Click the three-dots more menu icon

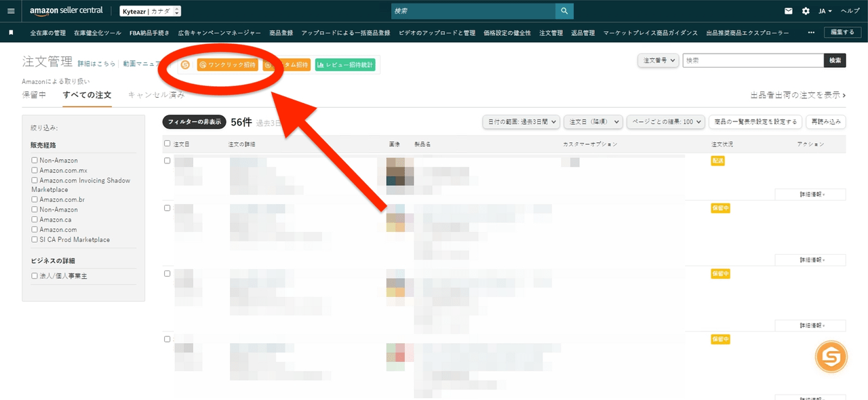811,33
